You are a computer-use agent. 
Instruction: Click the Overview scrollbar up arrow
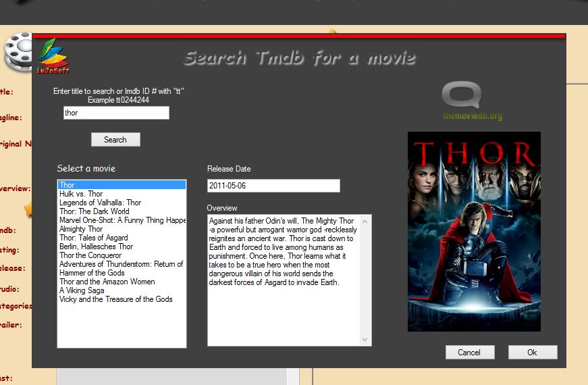[366, 220]
